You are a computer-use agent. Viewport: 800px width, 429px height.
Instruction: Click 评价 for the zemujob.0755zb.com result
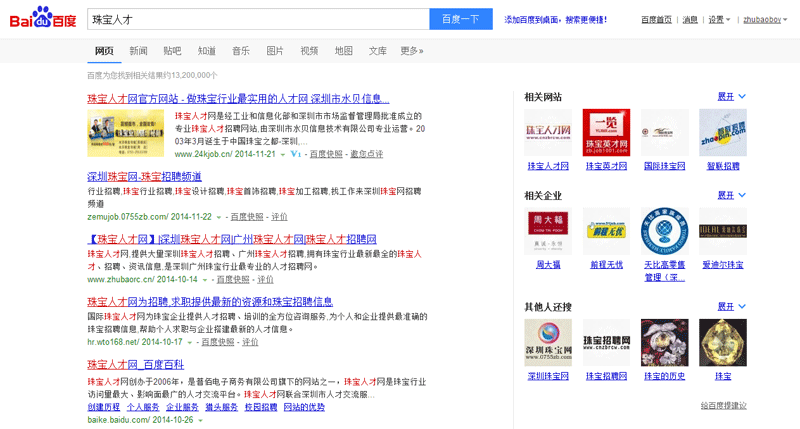279,217
